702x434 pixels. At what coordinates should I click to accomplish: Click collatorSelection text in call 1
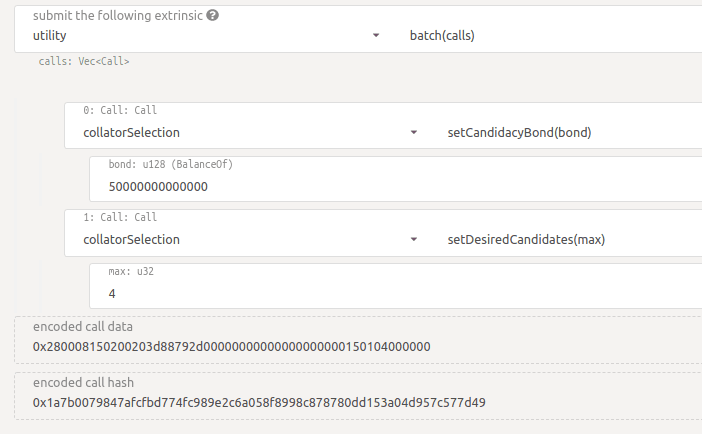point(131,240)
